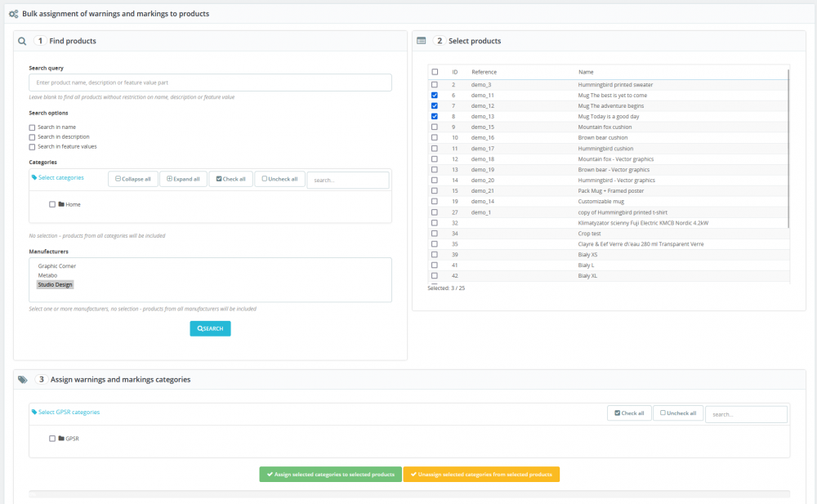Image resolution: width=817 pixels, height=504 pixels.
Task: Tick the GPSR category checkbox
Action: tap(52, 439)
